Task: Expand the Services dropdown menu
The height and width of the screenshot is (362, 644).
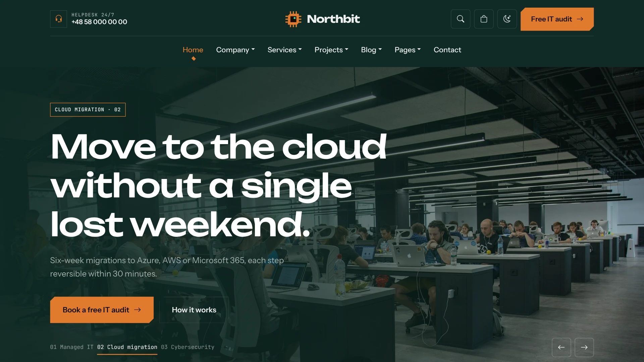Action: tap(285, 50)
